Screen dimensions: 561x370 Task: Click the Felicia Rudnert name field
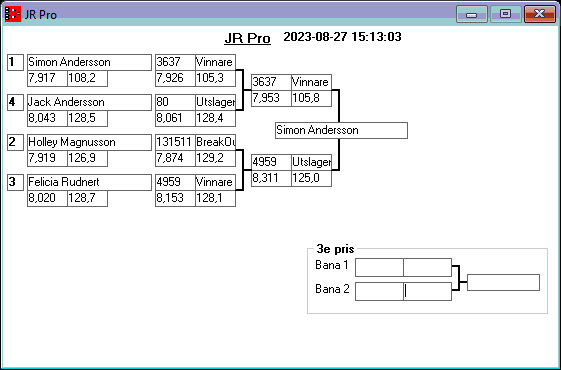tap(89, 182)
